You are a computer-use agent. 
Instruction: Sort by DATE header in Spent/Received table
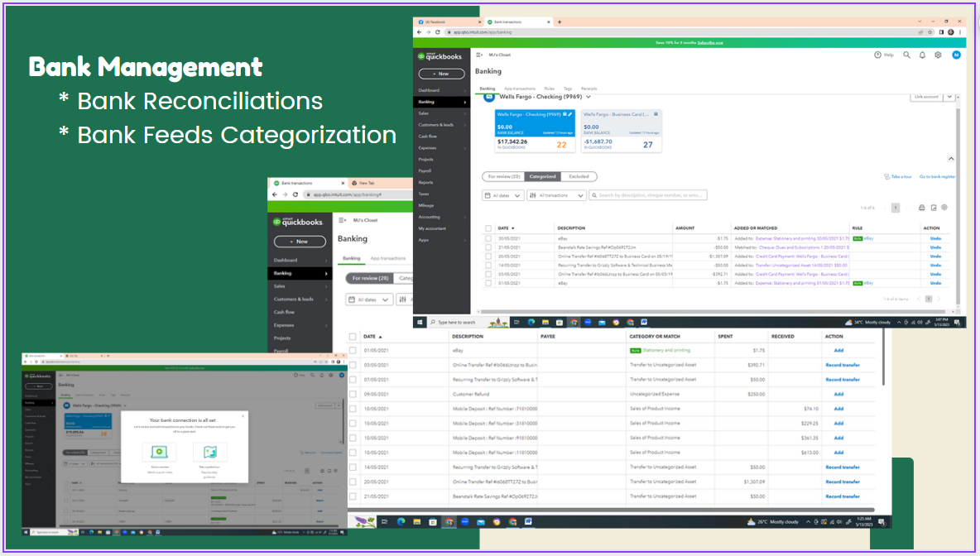point(372,337)
